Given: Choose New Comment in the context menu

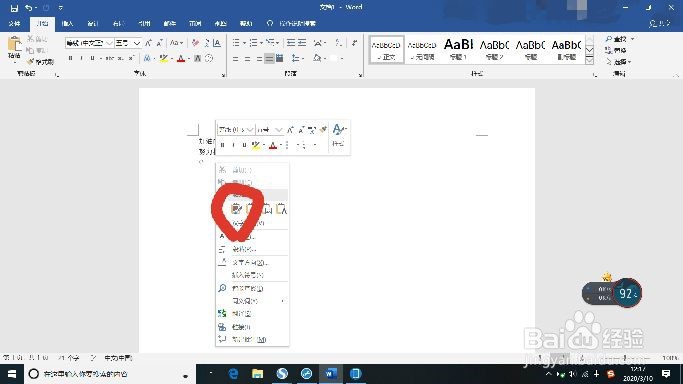Looking at the screenshot, I should click(x=253, y=339).
